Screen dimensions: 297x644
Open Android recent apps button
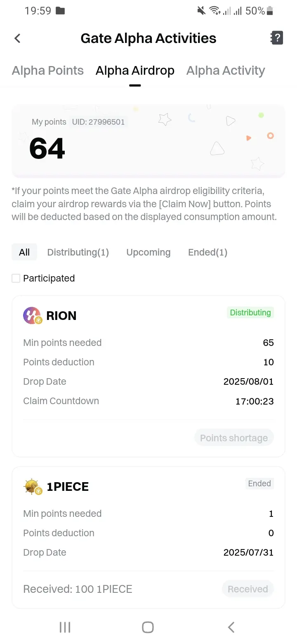pyautogui.click(x=65, y=627)
